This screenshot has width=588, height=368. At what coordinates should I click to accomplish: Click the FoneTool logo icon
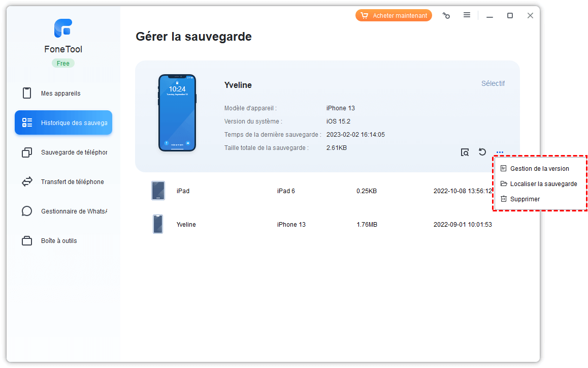tap(63, 28)
